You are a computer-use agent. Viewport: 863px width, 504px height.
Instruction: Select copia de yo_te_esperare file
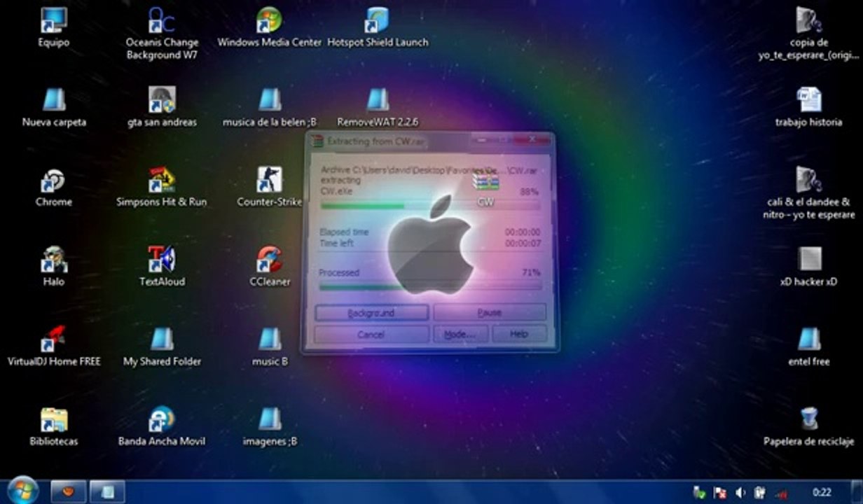tap(809, 34)
